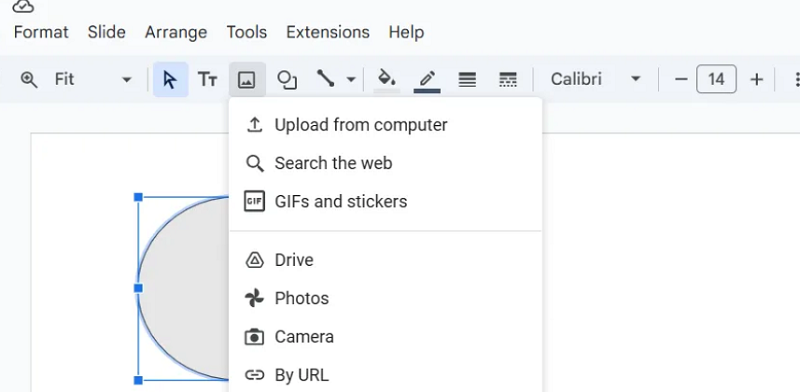
Task: Expand the Line tool dropdown arrow
Action: (x=351, y=80)
